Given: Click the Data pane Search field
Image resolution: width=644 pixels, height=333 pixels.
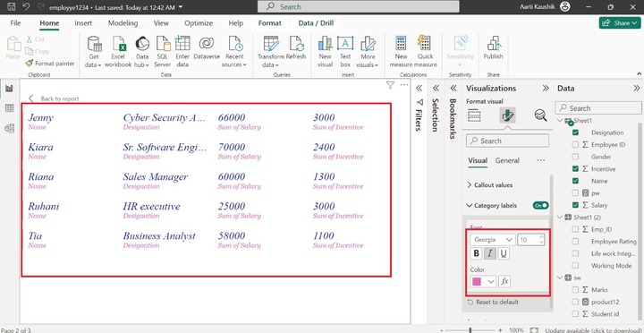Looking at the screenshot, I should point(598,108).
